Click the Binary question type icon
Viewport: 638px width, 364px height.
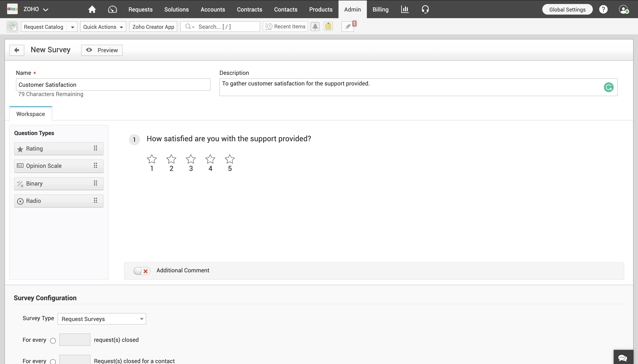(x=20, y=183)
